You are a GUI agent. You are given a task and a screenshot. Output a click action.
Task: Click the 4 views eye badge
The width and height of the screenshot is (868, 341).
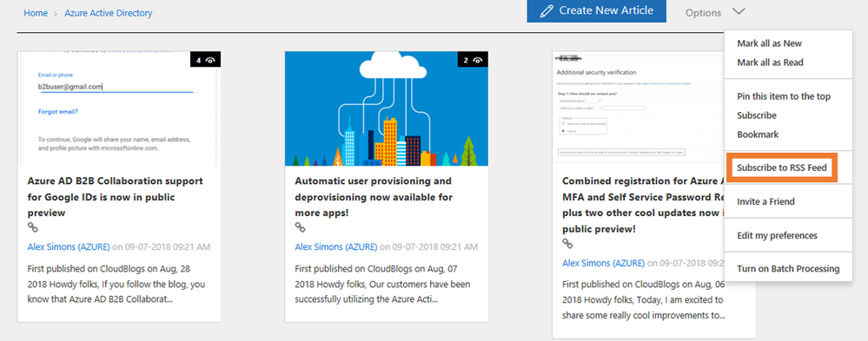tap(205, 60)
